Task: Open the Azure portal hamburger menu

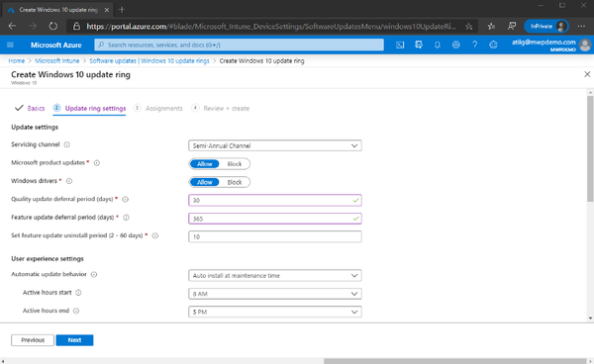Action: point(10,45)
